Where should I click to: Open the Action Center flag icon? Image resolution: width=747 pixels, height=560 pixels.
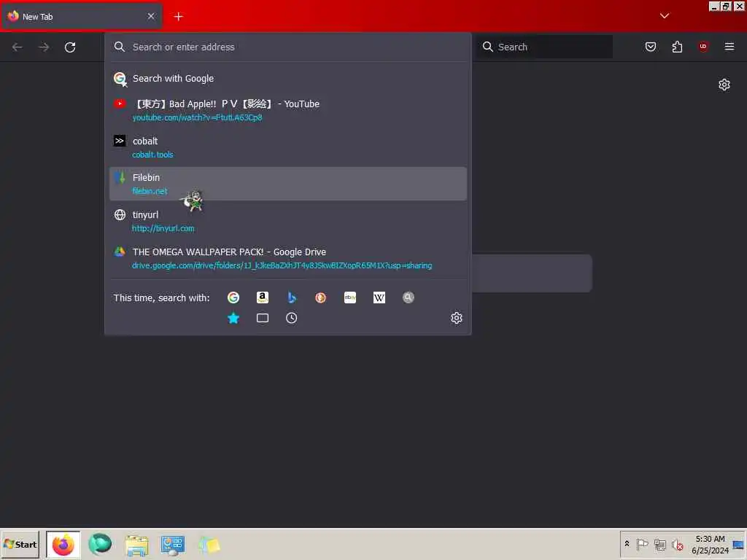(x=642, y=544)
